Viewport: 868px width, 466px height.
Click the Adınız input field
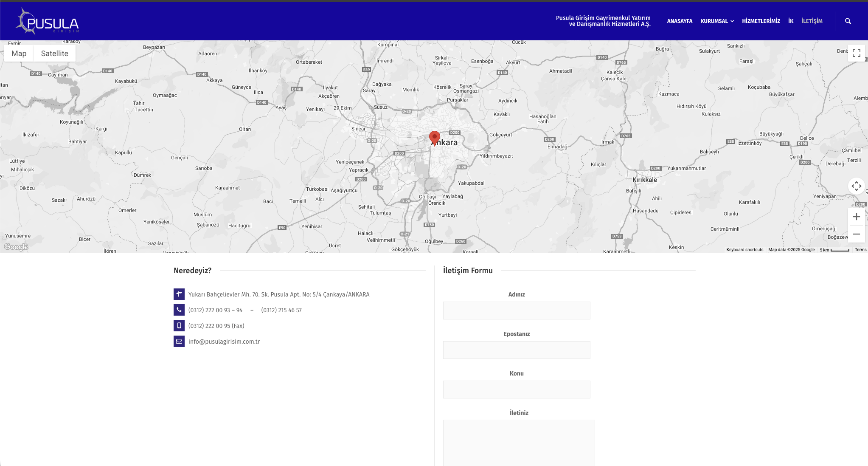(516, 311)
